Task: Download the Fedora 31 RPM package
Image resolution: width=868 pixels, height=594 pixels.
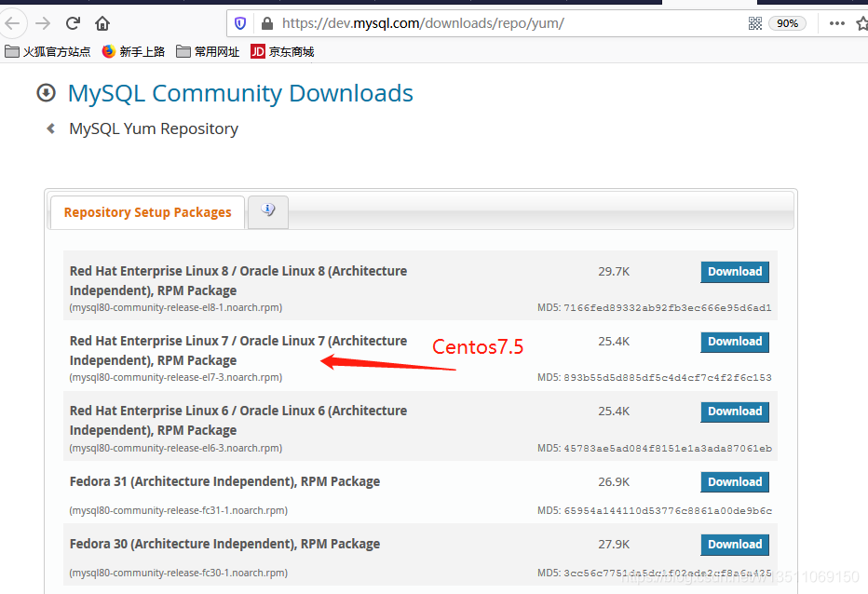Action: (x=735, y=481)
